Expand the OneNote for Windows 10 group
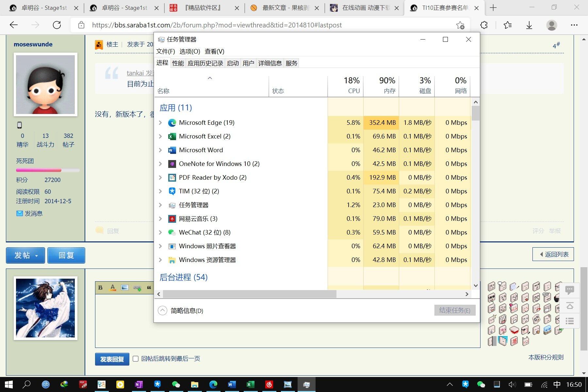This screenshot has width=588, height=392. point(160,164)
